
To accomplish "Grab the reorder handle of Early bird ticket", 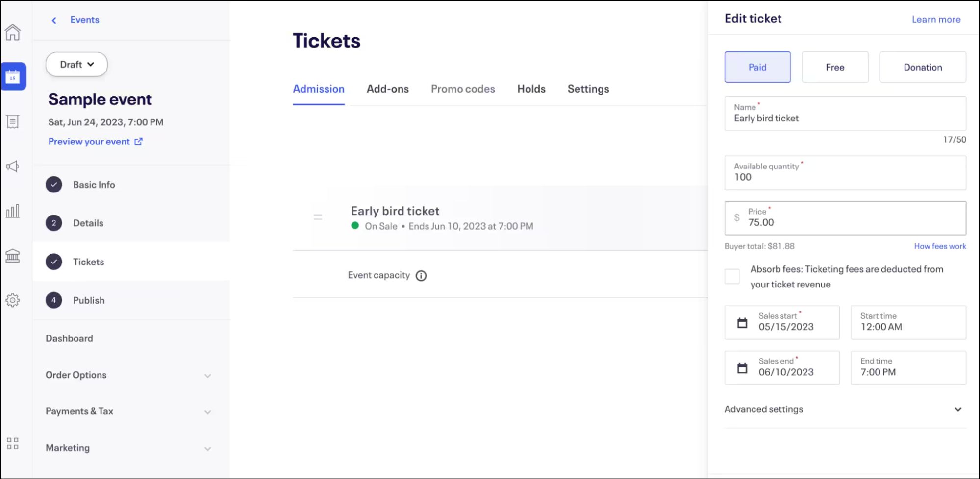I will tap(318, 217).
